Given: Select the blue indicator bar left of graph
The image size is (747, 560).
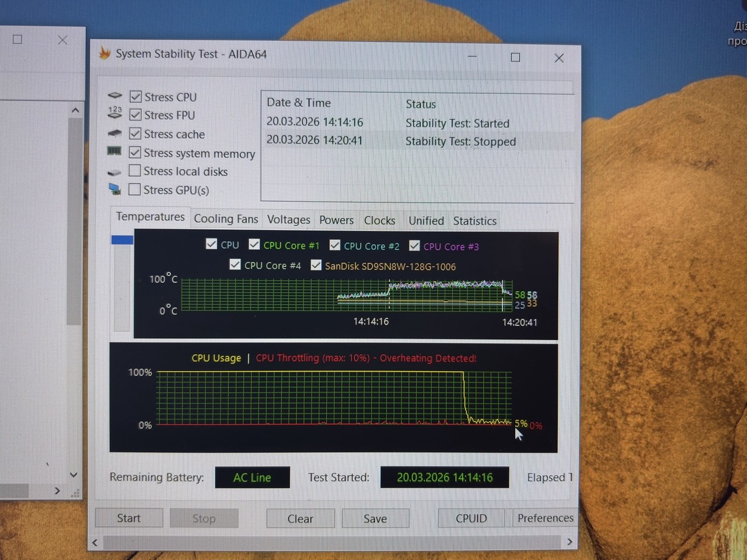Looking at the screenshot, I should (122, 240).
